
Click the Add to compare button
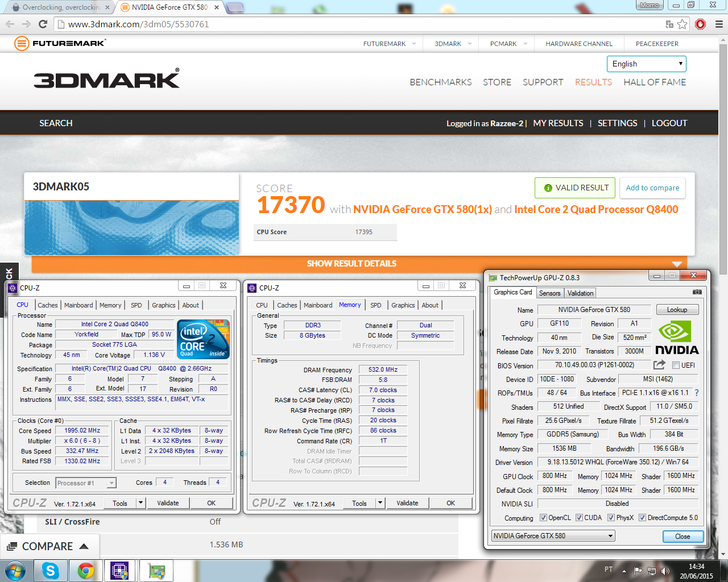tap(652, 188)
